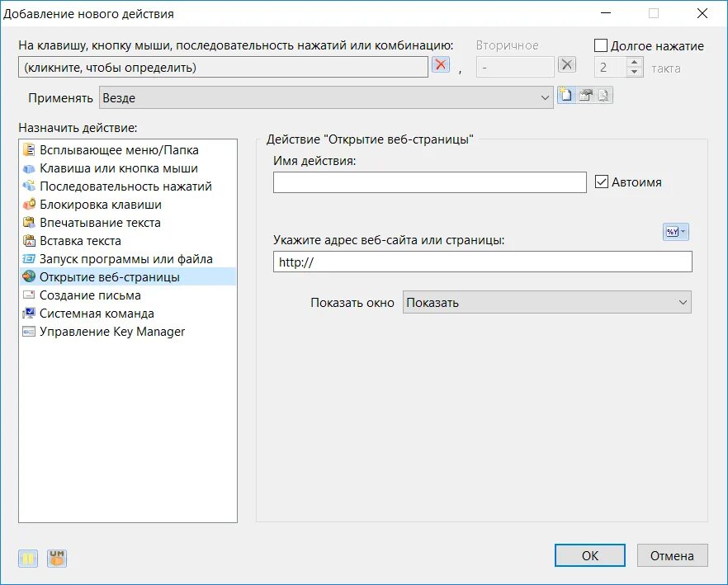Expand the Применять Везде dropdown

(x=326, y=97)
